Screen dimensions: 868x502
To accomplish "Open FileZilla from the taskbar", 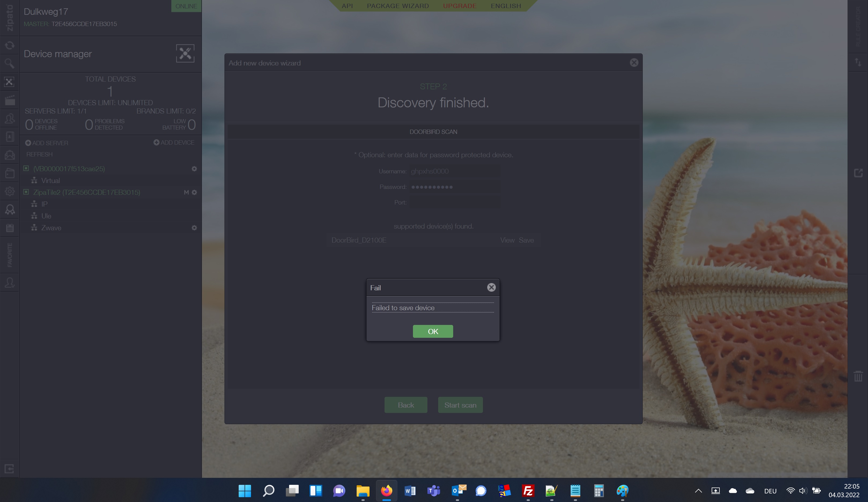I will click(x=528, y=491).
